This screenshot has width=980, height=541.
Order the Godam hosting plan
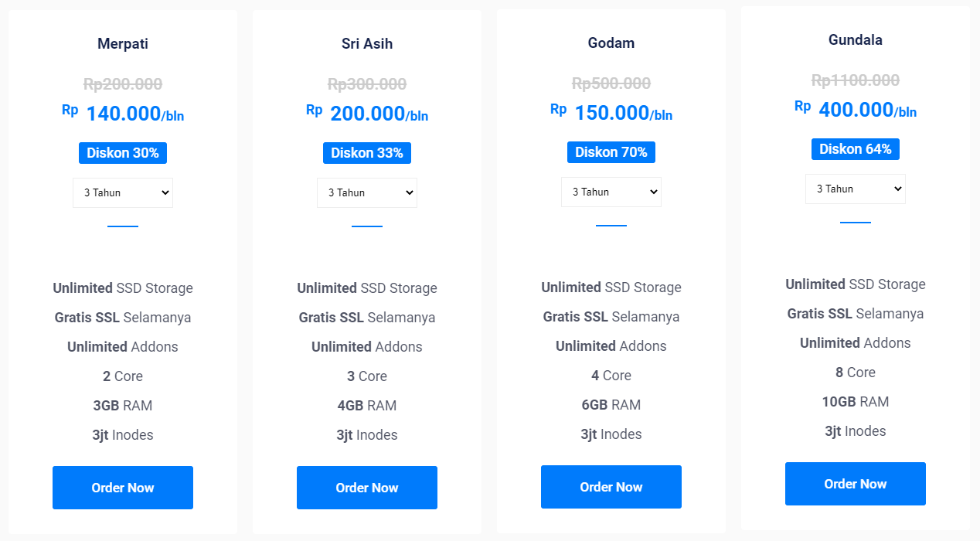(x=611, y=487)
